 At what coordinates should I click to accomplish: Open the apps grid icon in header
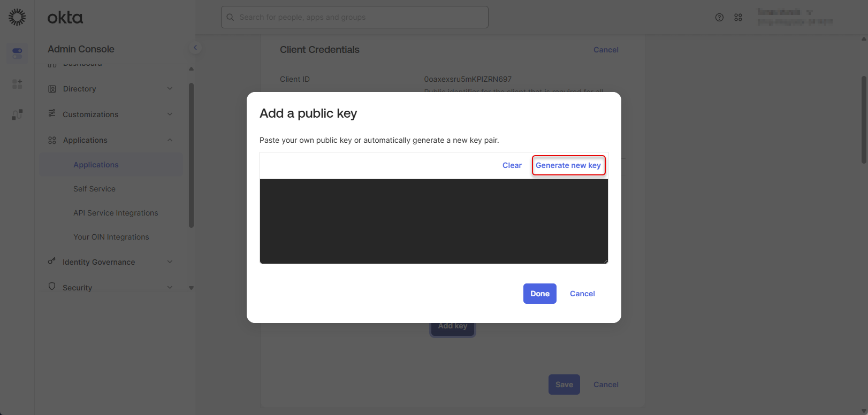[738, 17]
